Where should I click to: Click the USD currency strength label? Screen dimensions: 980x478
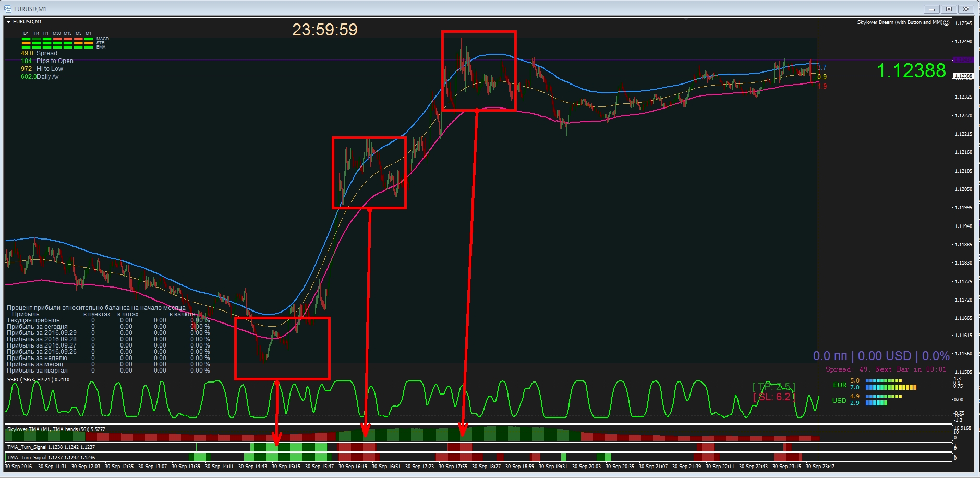tap(839, 401)
